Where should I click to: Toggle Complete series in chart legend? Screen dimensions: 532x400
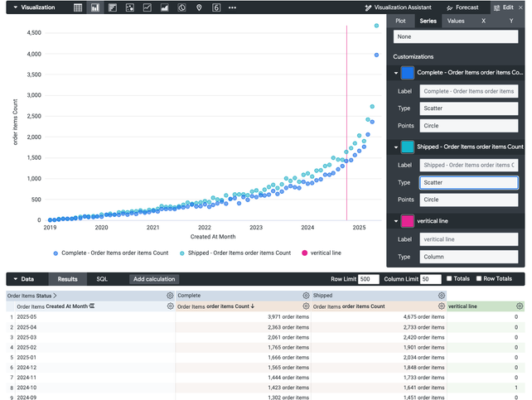(111, 253)
